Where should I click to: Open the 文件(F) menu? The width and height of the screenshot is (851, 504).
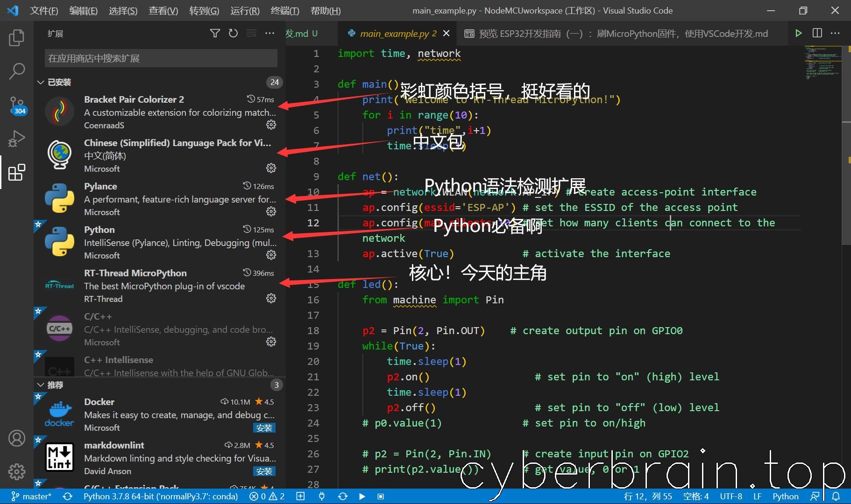coord(44,11)
